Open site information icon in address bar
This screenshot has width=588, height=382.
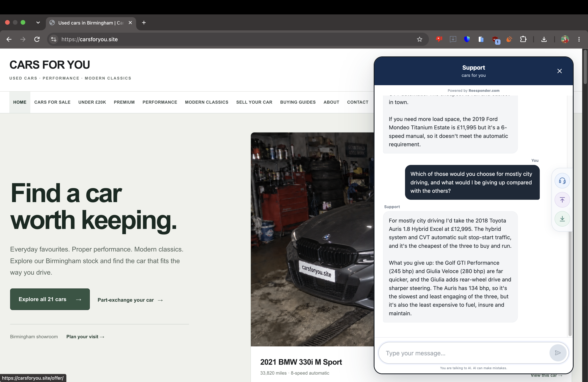pyautogui.click(x=54, y=39)
